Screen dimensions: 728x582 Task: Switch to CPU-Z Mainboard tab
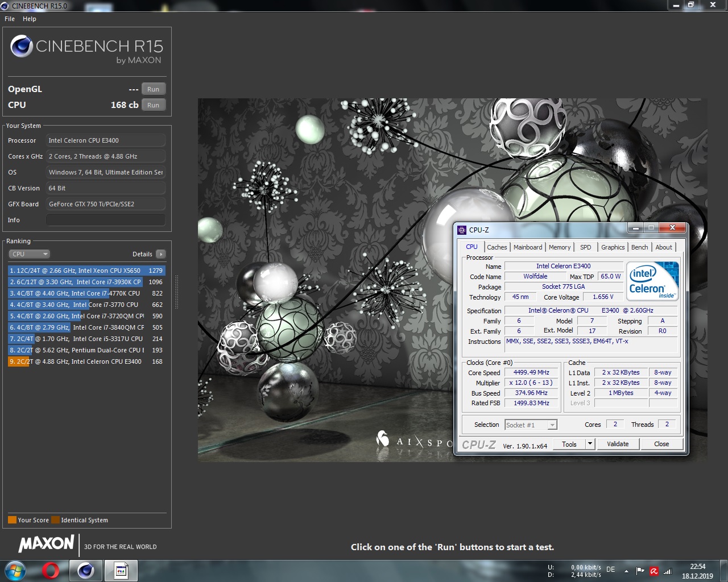point(528,247)
